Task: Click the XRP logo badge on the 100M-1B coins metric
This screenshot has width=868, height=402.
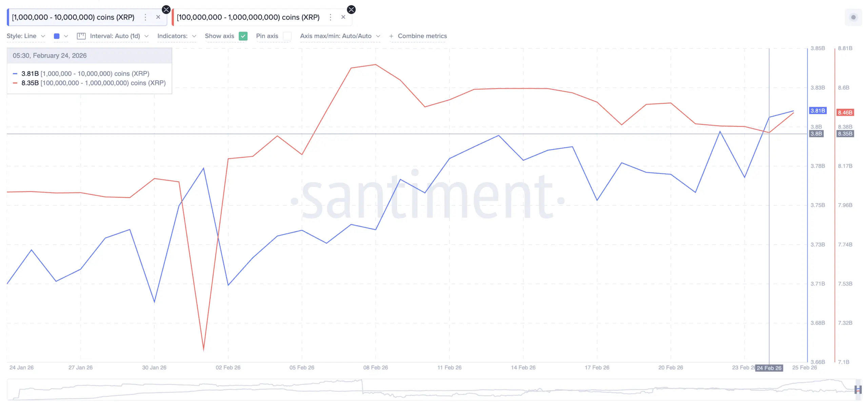Action: pos(351,9)
